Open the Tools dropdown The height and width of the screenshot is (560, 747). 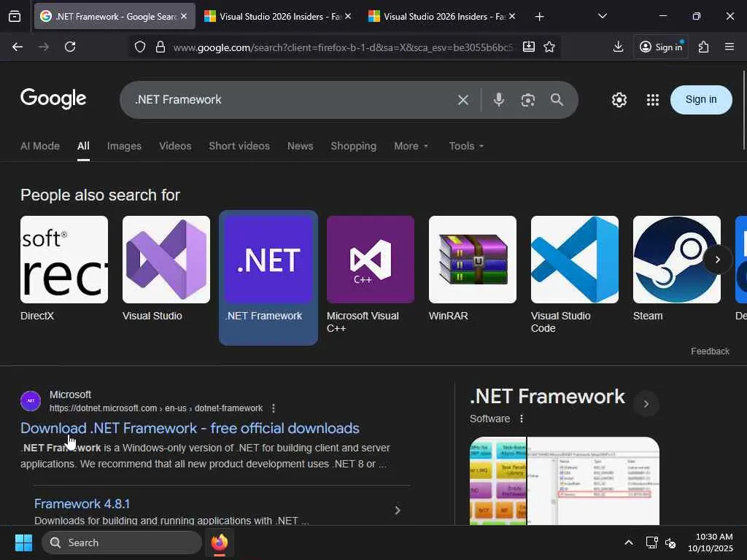(466, 146)
